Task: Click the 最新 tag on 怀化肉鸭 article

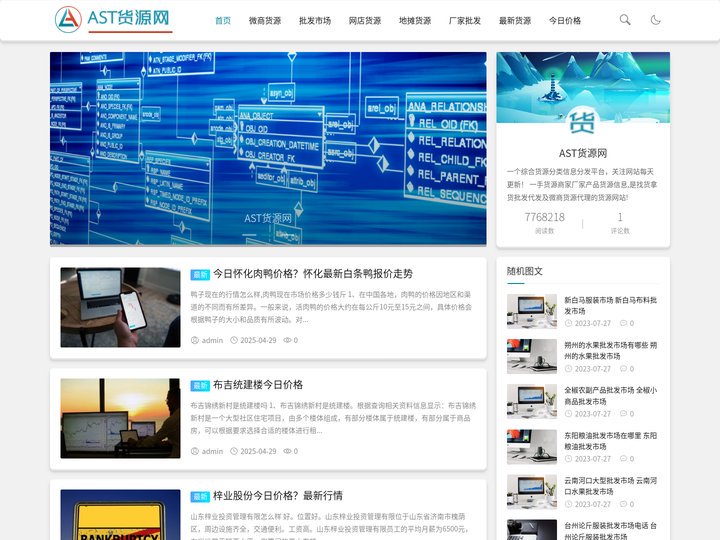Action: tap(200, 275)
